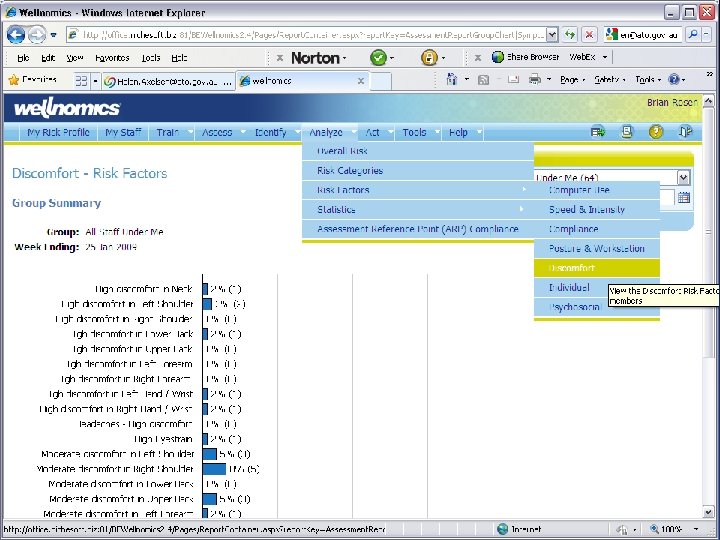
Task: Click the Norton green checkmark icon
Action: pos(378,58)
